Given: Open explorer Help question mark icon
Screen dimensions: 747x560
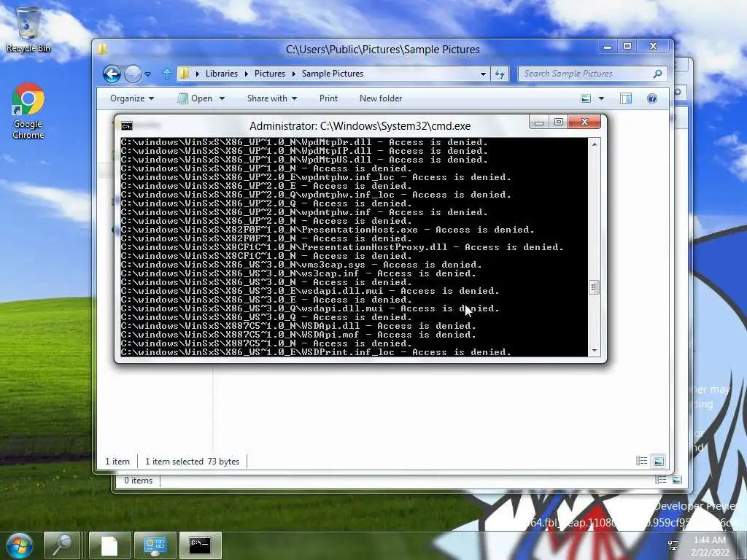Looking at the screenshot, I should [x=652, y=98].
